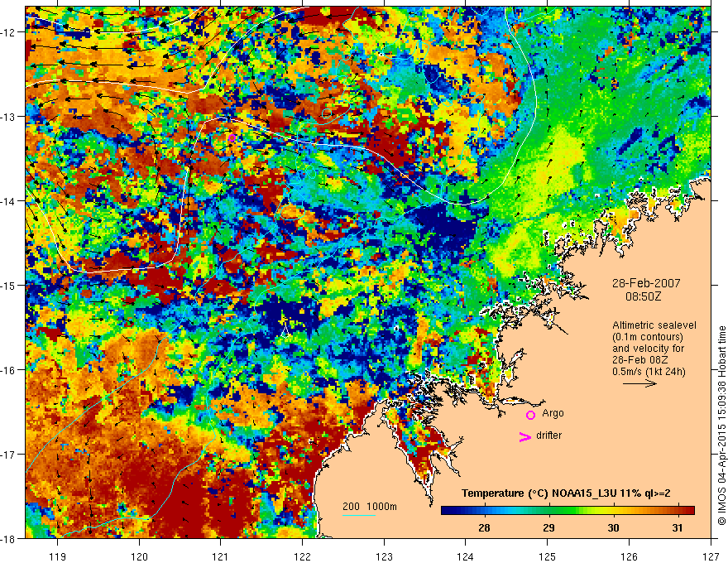728x563 pixels.
Task: Click the temperature colorbar gradient
Action: point(568,510)
